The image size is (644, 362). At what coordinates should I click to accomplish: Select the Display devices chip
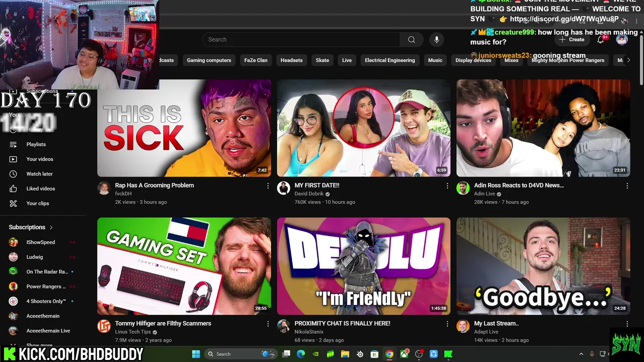click(x=473, y=60)
